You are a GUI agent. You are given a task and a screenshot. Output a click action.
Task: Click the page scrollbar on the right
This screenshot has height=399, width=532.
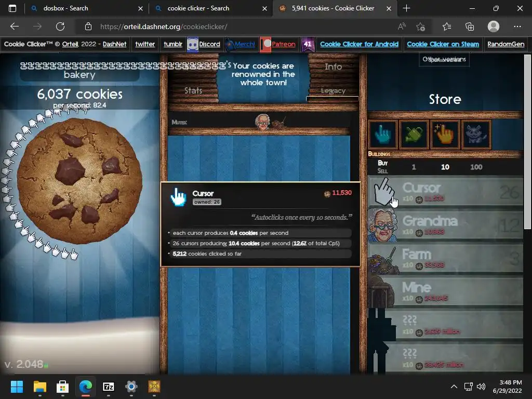point(527,142)
